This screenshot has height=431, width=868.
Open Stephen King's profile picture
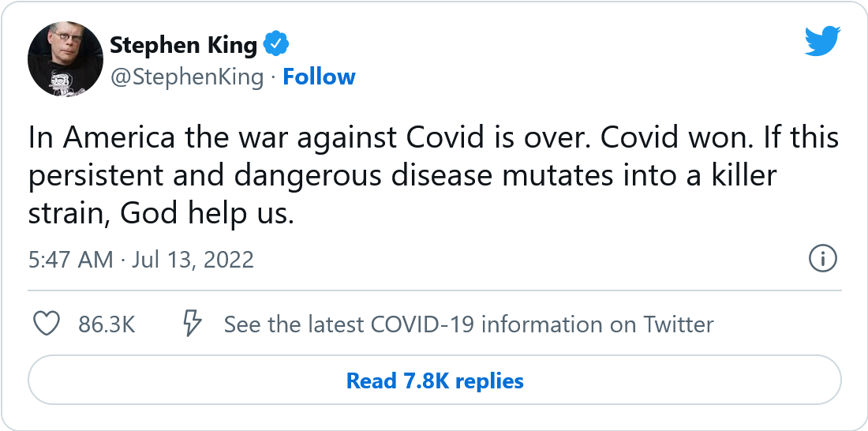point(65,59)
